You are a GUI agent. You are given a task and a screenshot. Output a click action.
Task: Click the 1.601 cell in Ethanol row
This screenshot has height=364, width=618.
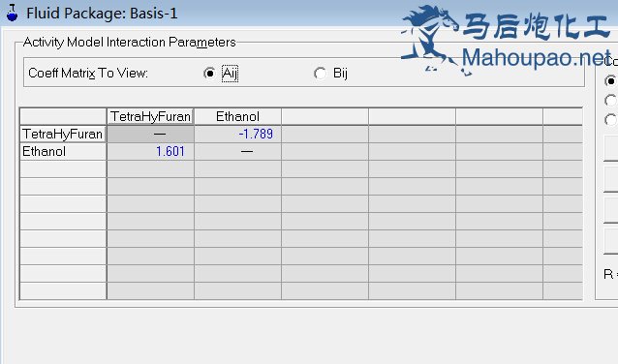tap(150, 151)
